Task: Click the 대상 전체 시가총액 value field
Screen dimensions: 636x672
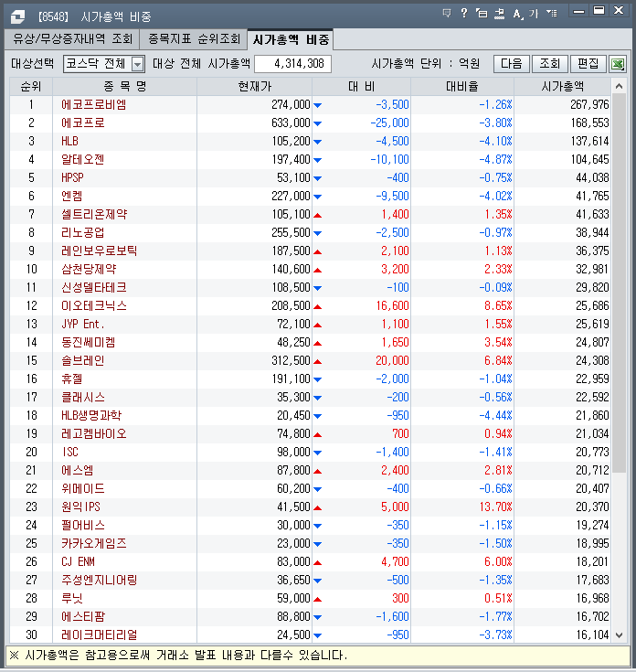Action: [292, 64]
